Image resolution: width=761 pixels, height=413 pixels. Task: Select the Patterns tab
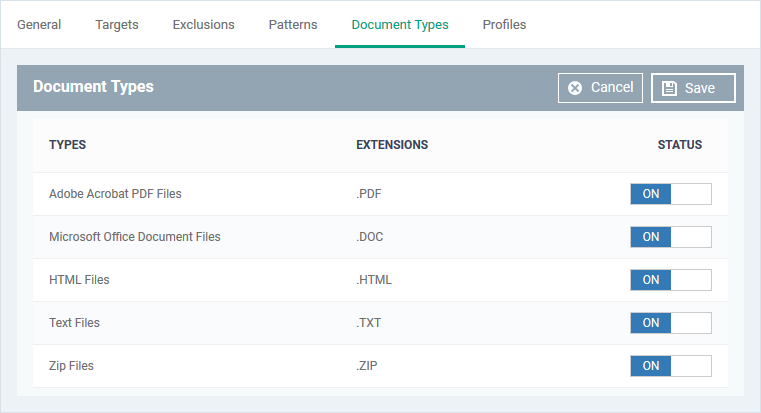click(293, 25)
